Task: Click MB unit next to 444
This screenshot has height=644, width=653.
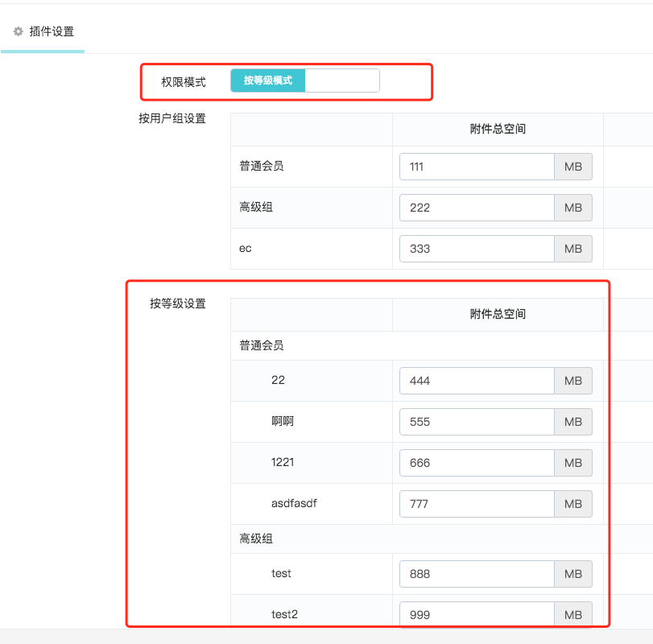Action: click(573, 381)
